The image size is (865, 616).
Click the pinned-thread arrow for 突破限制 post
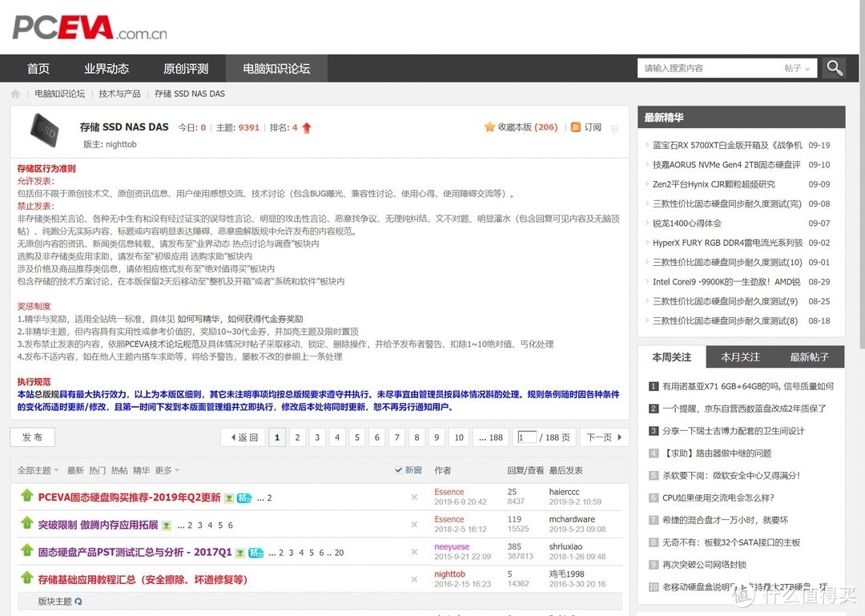tap(26, 522)
